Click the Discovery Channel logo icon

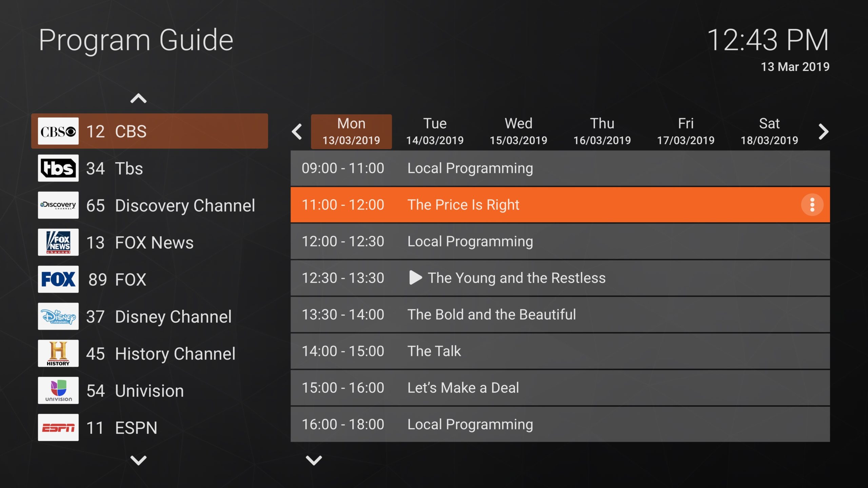pyautogui.click(x=58, y=205)
